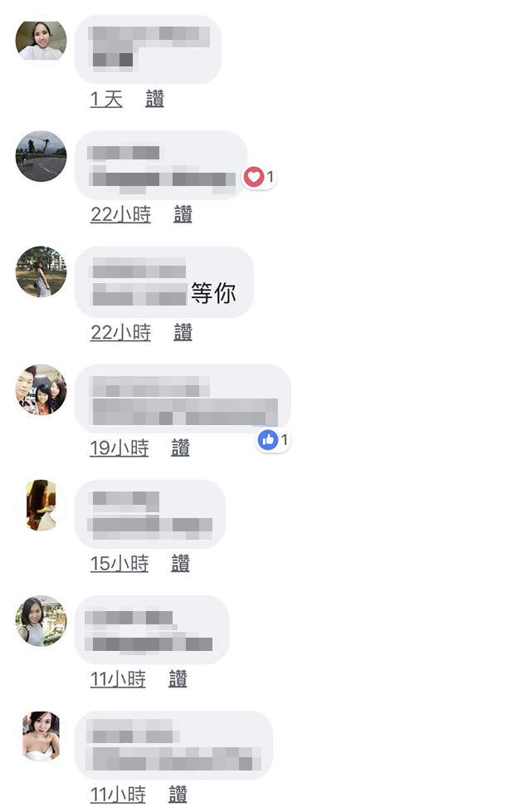This screenshot has height=812, width=531.
Task: Click 讚 under the comment ending with 等你
Action: (183, 332)
